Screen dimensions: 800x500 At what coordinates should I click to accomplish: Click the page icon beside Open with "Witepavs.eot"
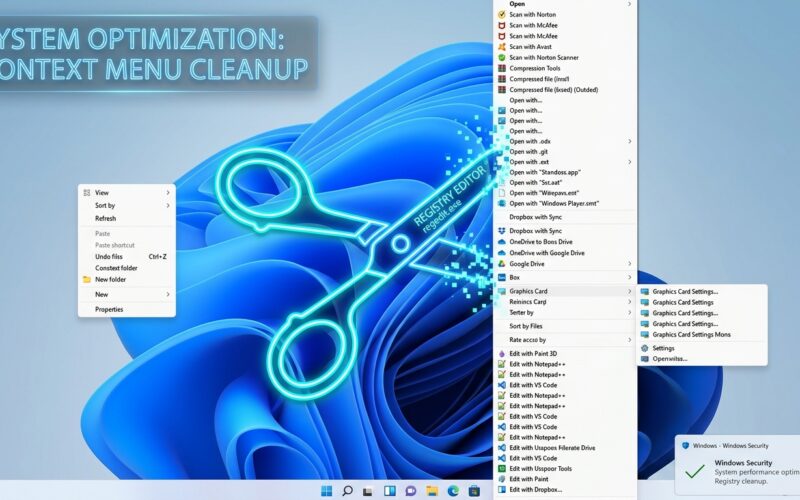coord(502,193)
